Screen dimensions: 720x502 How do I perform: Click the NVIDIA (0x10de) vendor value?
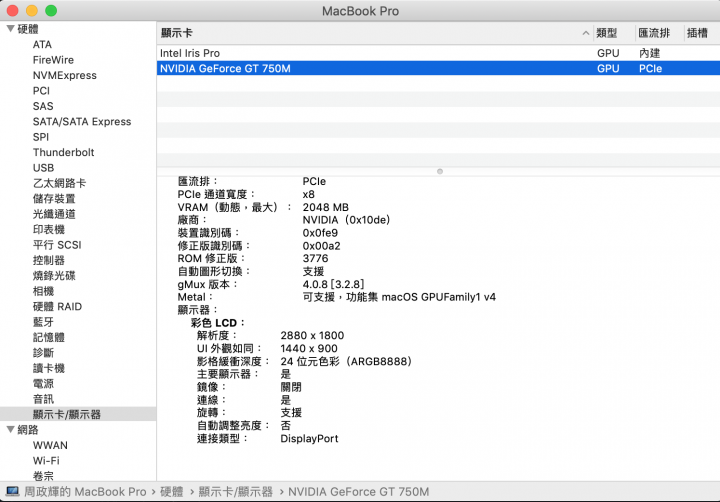346,220
